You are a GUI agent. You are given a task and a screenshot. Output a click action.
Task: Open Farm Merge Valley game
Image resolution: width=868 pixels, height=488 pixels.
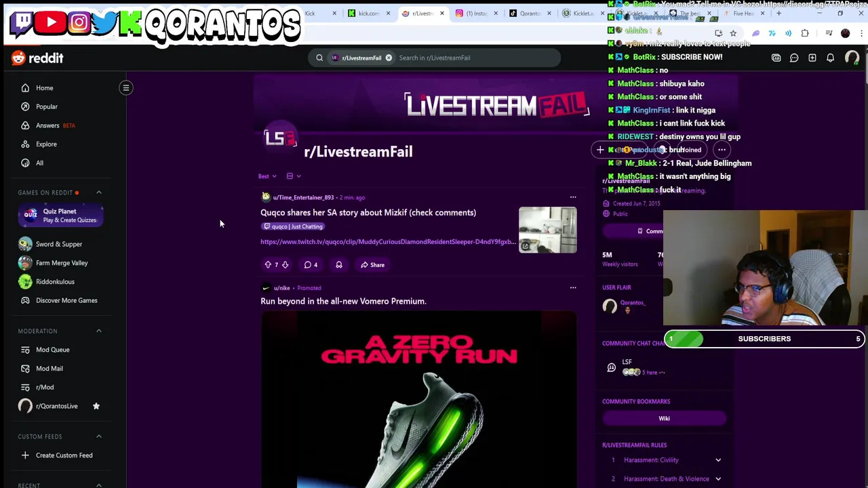point(61,263)
